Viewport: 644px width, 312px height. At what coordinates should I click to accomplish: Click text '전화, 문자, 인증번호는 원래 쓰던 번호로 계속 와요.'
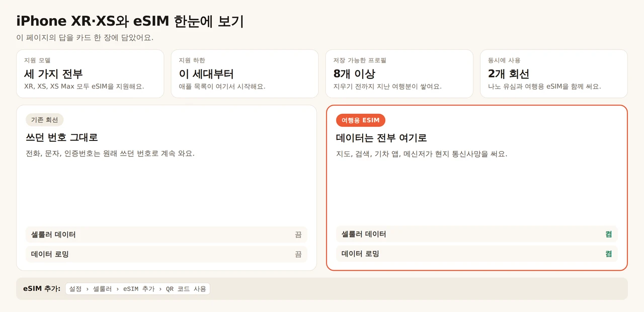pos(110,153)
